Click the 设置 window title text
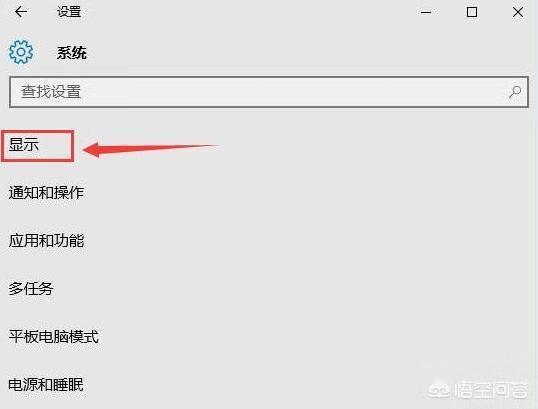Viewport: 538px width, 409px height. 69,12
